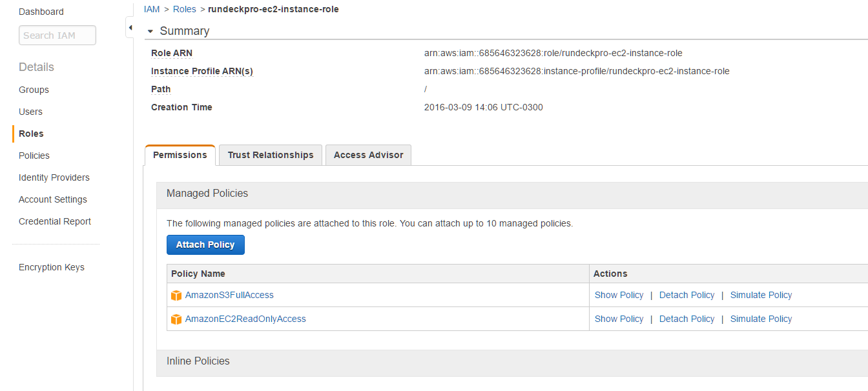Show Policy for AmazonS3FullAccess
This screenshot has height=391, width=868.
pos(619,295)
